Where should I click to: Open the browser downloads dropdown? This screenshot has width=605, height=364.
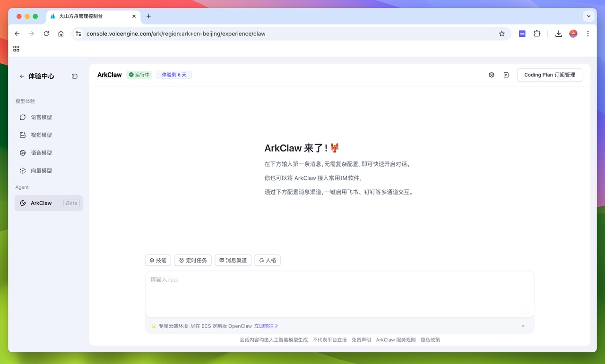[x=558, y=34]
